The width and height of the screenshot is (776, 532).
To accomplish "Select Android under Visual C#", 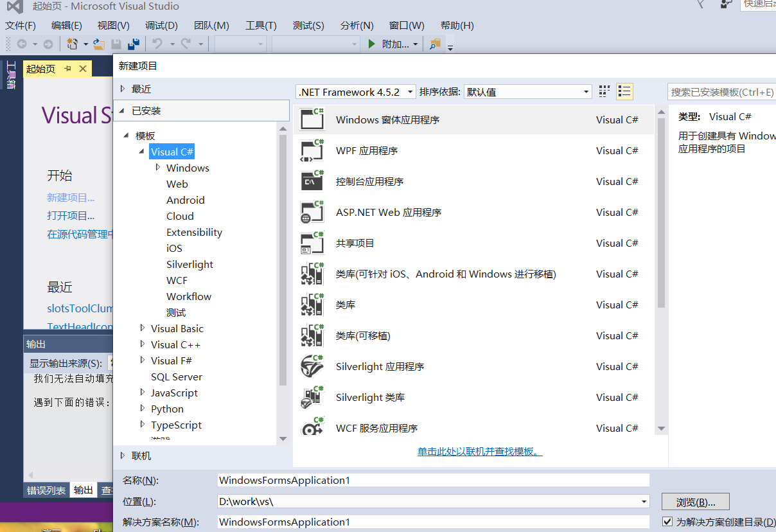I will [x=186, y=200].
